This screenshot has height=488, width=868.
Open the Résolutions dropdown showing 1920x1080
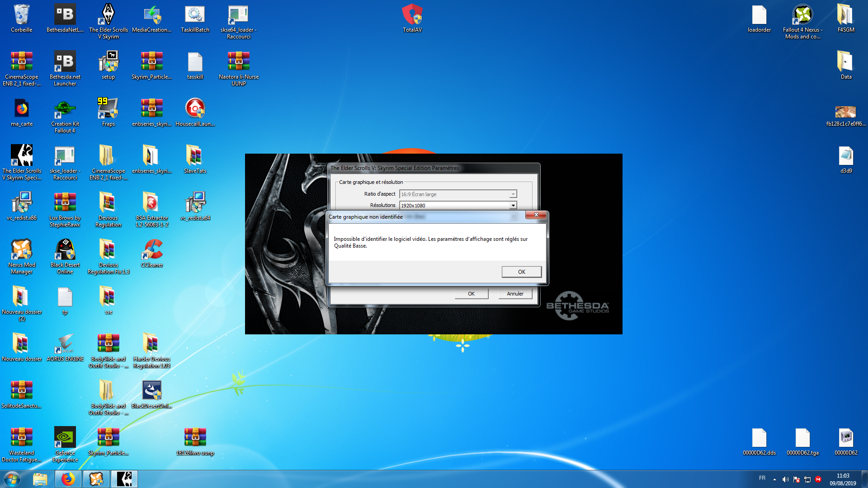point(513,206)
